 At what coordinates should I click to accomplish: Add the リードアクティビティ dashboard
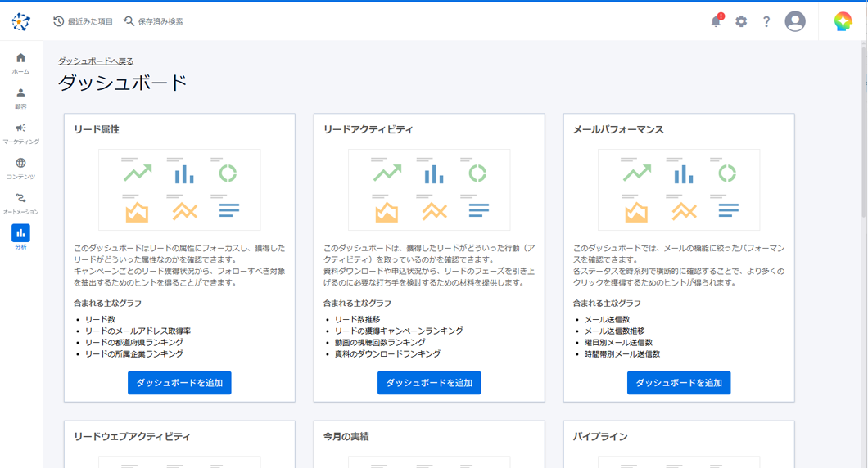pos(429,383)
